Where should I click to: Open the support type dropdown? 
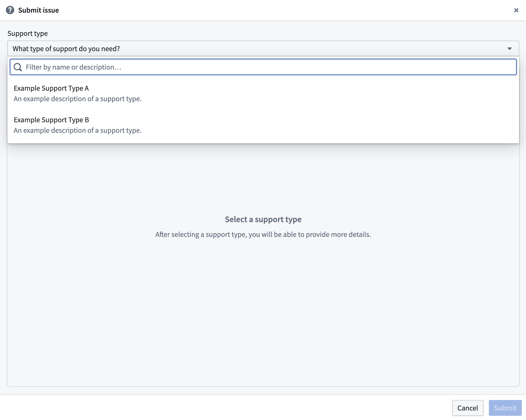pyautogui.click(x=263, y=48)
